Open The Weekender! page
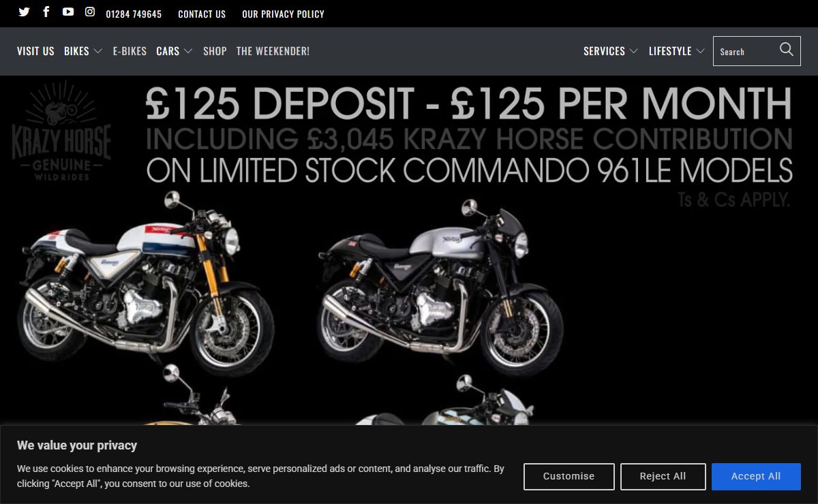The height and width of the screenshot is (504, 818). click(x=273, y=51)
